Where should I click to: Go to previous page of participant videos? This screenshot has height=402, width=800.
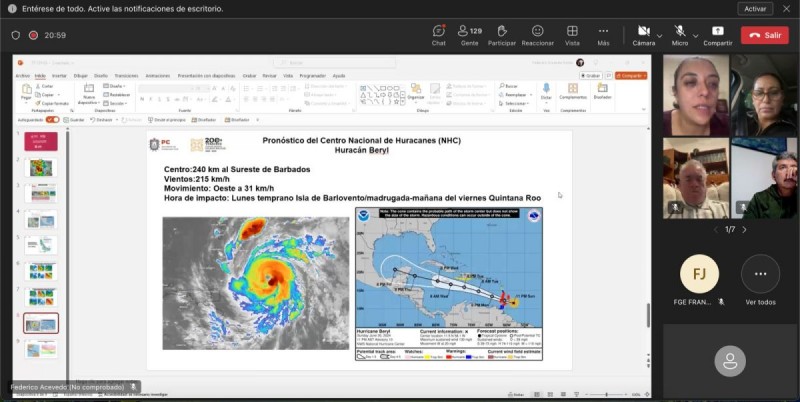pyautogui.click(x=717, y=230)
